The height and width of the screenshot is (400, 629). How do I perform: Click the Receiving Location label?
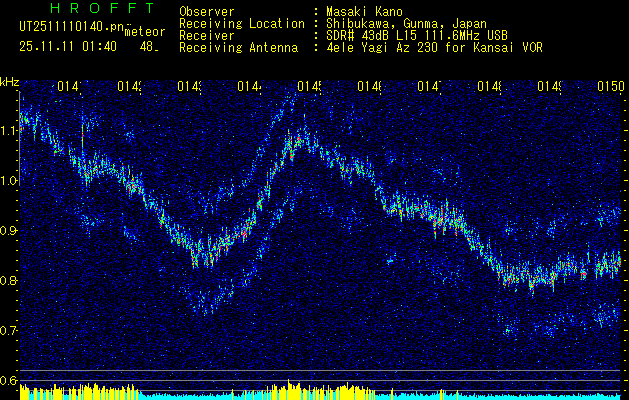point(241,23)
